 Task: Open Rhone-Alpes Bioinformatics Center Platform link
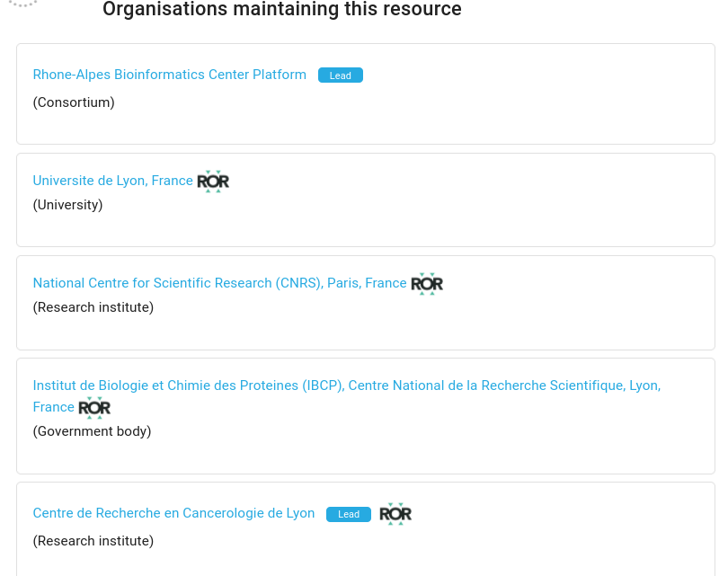(170, 75)
